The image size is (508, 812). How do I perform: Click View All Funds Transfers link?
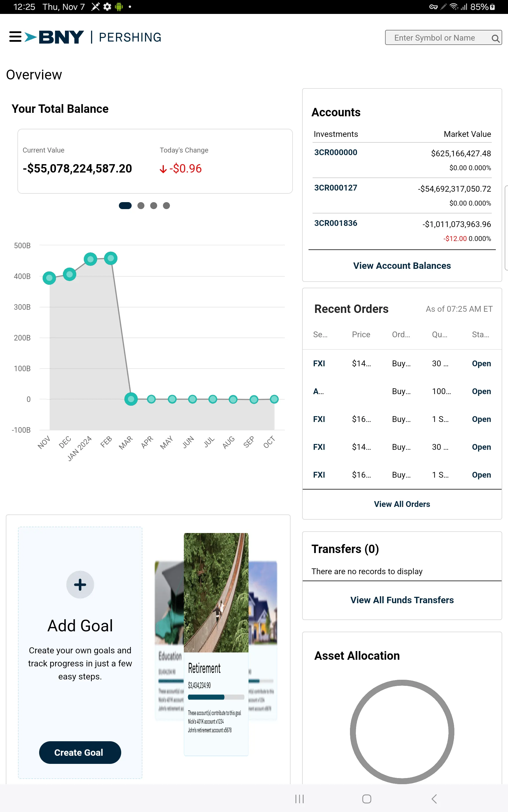coord(402,600)
